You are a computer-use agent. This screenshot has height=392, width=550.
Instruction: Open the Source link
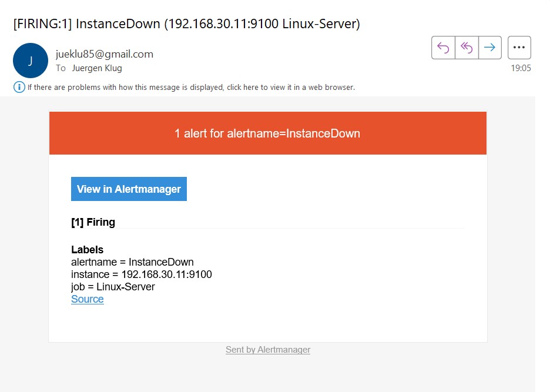[87, 299]
